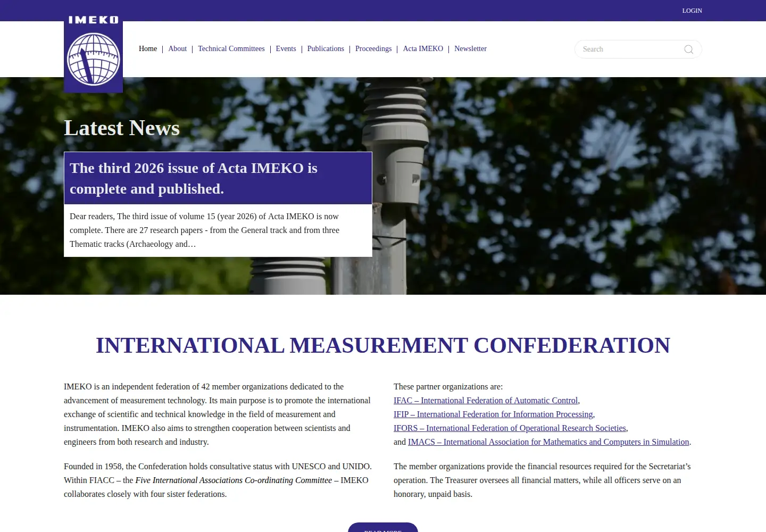The image size is (766, 532).
Task: Click the Latest News heading
Action: [x=122, y=128]
